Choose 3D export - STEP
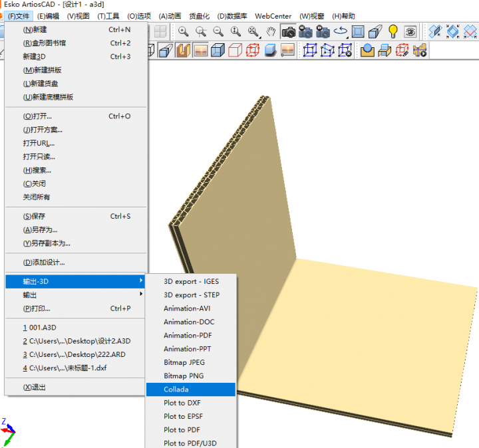 [x=192, y=294]
